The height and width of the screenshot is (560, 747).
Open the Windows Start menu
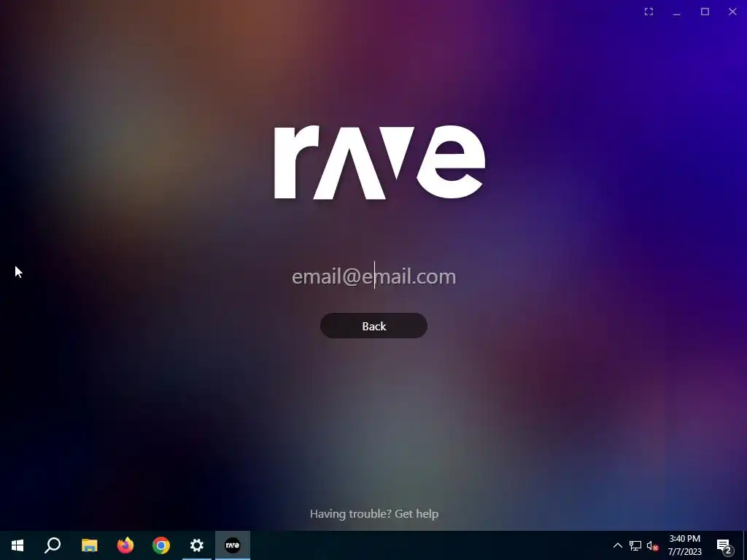[x=18, y=545]
